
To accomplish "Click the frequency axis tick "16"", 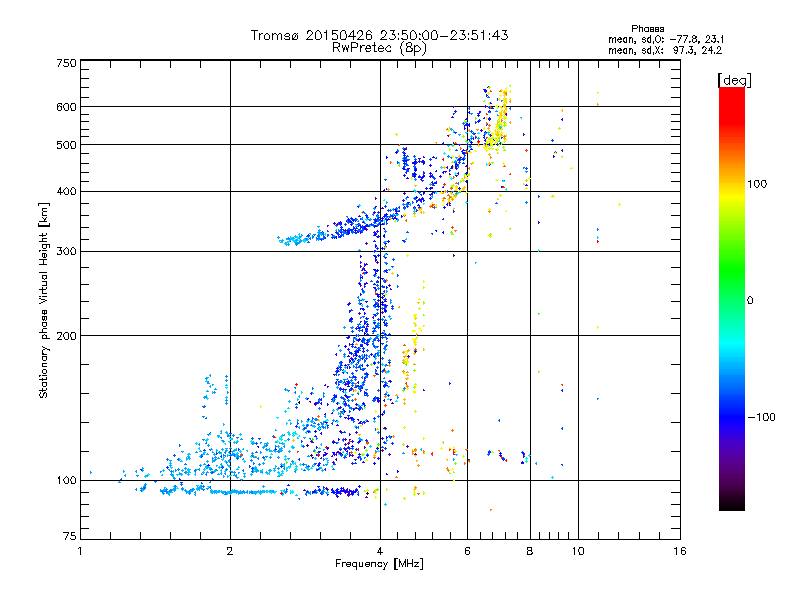I will point(680,551).
